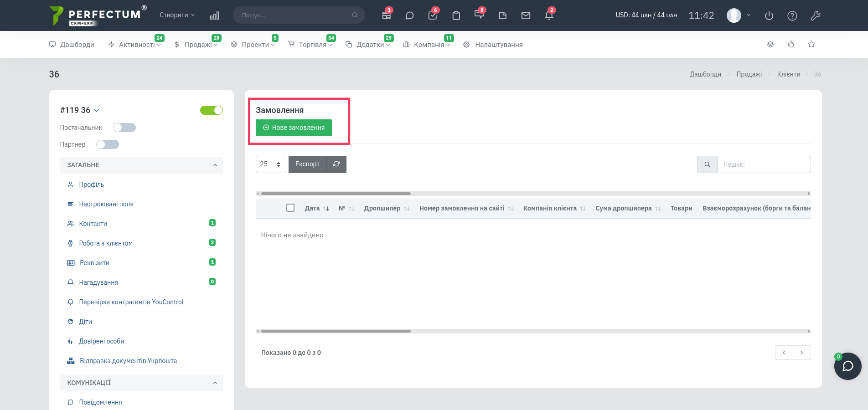Tick the select-all checkbox in table header

290,208
